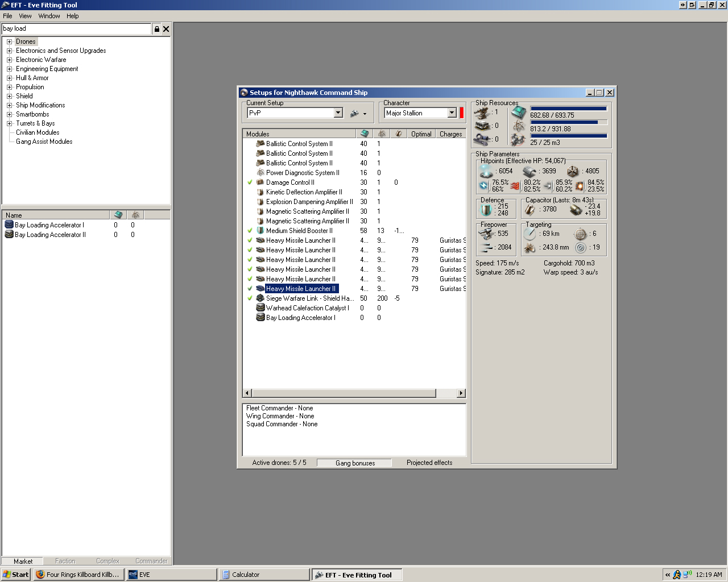Open the Window menu
728x582 pixels.
click(x=49, y=16)
